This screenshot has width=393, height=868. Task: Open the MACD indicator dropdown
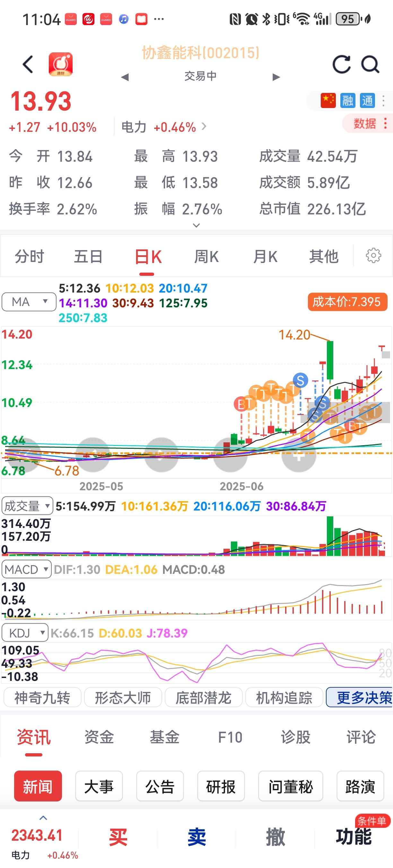click(x=27, y=569)
